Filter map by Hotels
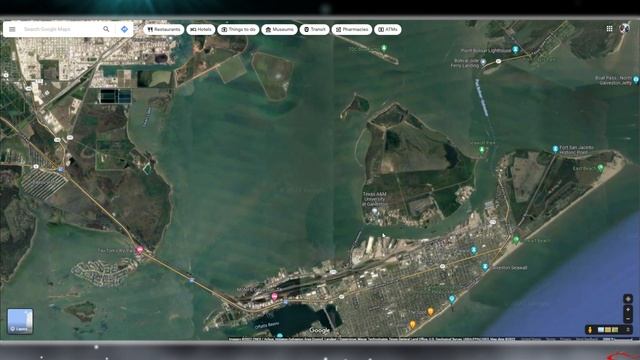640x360 pixels. click(201, 29)
